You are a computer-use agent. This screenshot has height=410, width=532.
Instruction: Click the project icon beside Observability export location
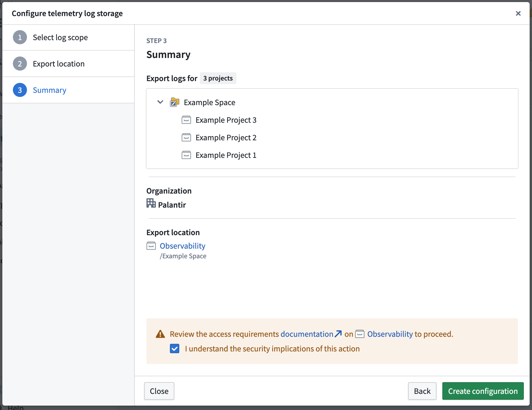point(151,246)
